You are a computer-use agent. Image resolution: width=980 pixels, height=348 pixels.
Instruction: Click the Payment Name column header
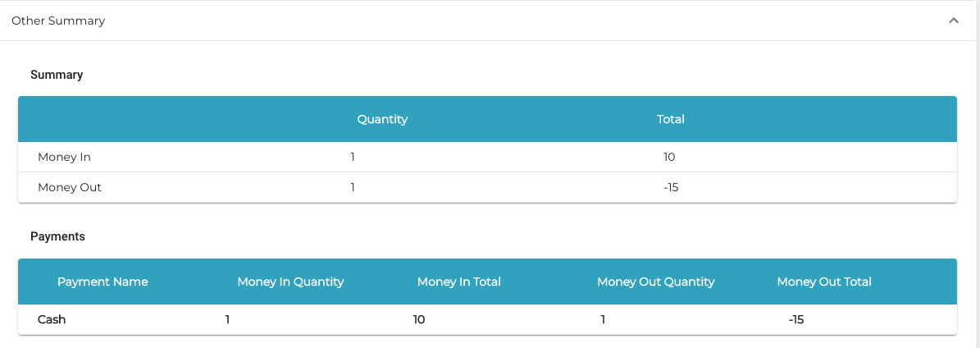103,282
